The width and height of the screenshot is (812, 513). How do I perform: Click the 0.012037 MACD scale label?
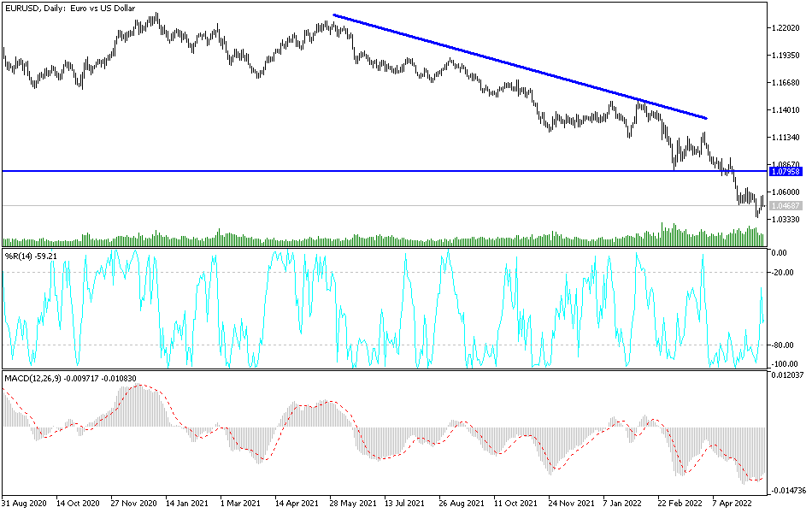[x=786, y=374]
